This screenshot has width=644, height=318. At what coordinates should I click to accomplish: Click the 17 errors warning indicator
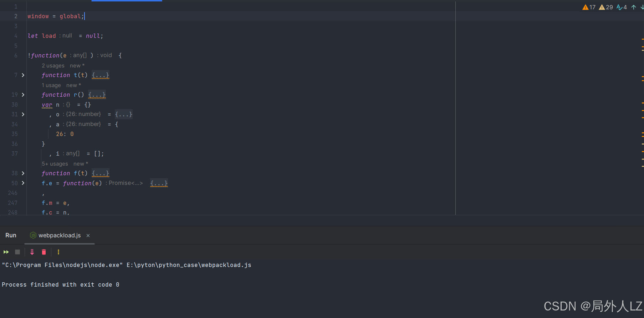click(x=589, y=7)
